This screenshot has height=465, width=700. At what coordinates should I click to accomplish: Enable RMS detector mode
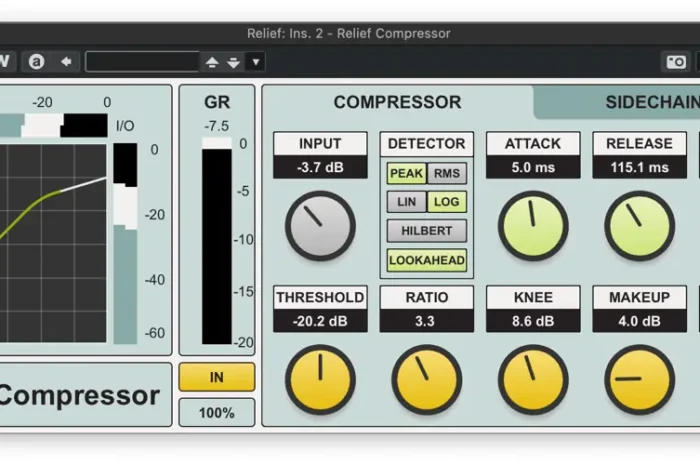pyautogui.click(x=446, y=173)
